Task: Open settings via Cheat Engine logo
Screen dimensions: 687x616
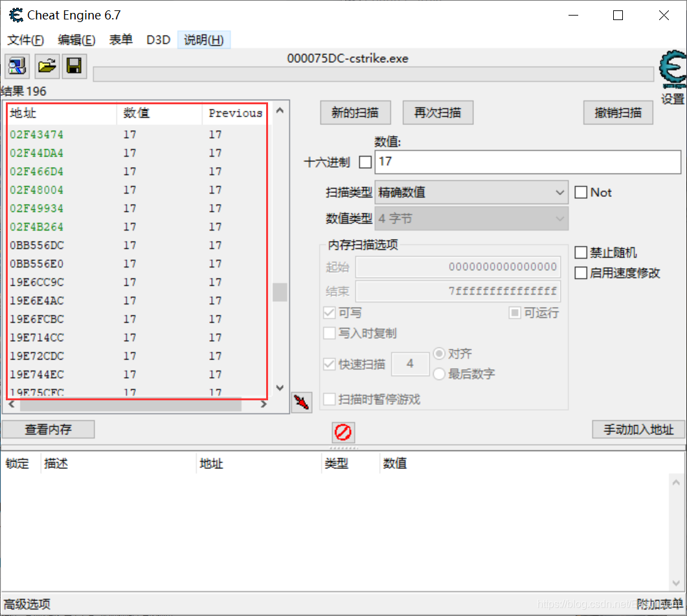Action: [673, 70]
